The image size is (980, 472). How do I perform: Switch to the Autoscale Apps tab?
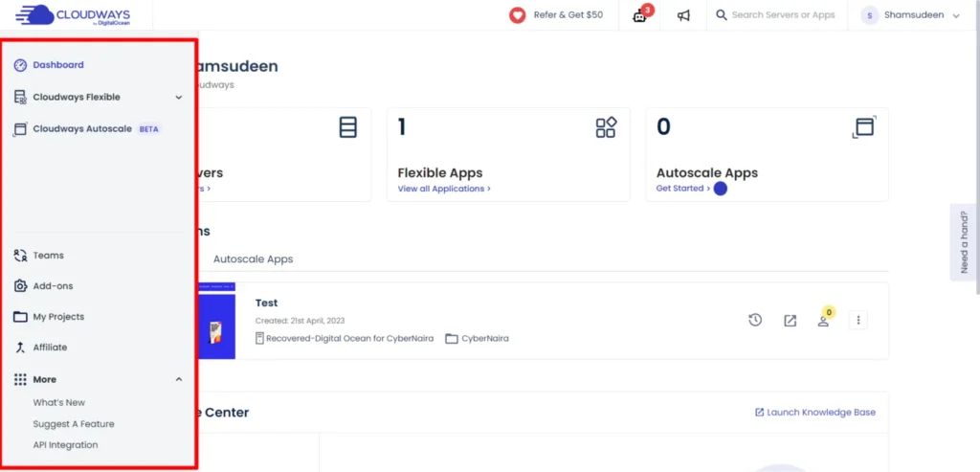[x=253, y=258]
